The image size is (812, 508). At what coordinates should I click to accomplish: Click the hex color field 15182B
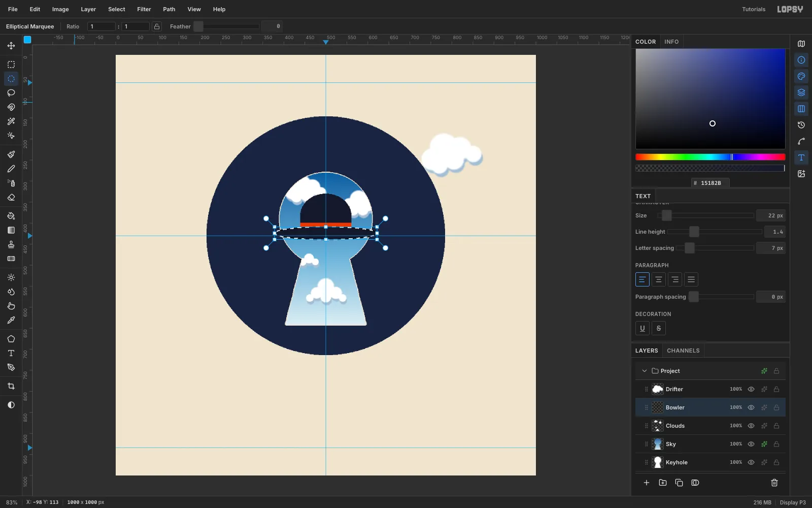tap(710, 183)
